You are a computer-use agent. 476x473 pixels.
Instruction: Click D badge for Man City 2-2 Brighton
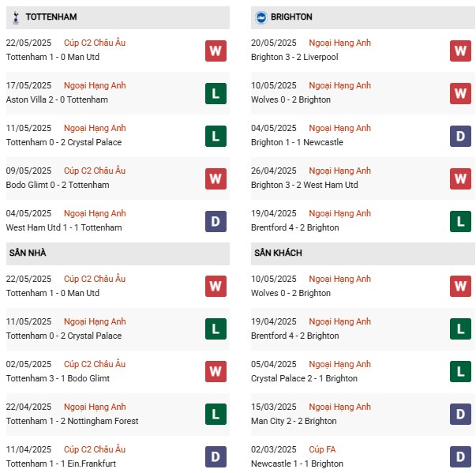(x=461, y=415)
